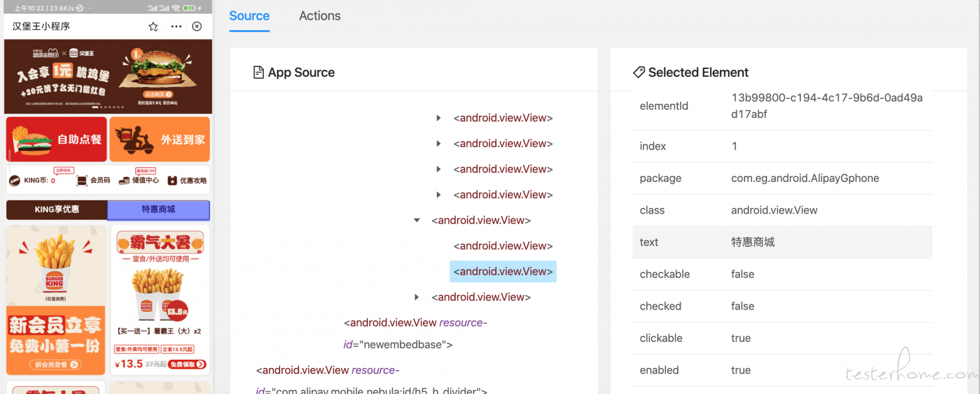Click the class value android.view.View
The width and height of the screenshot is (980, 394).
[x=774, y=210]
